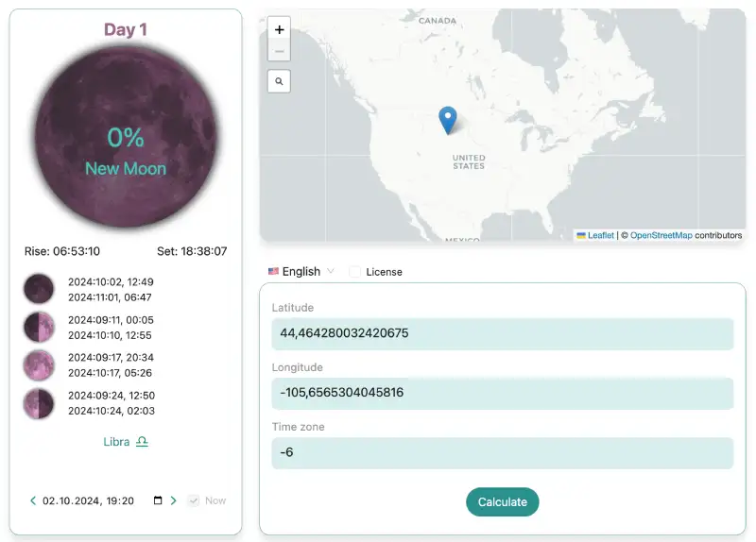This screenshot has height=542, width=756.
Task: Click the Libra zodiac symbol icon
Action: pos(142,442)
